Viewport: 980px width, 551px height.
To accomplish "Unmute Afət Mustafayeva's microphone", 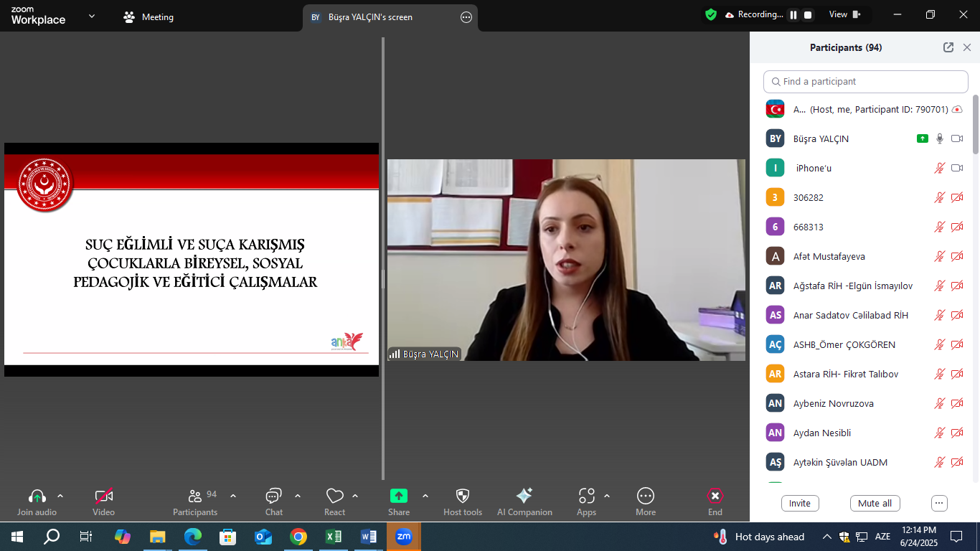I will [x=939, y=256].
